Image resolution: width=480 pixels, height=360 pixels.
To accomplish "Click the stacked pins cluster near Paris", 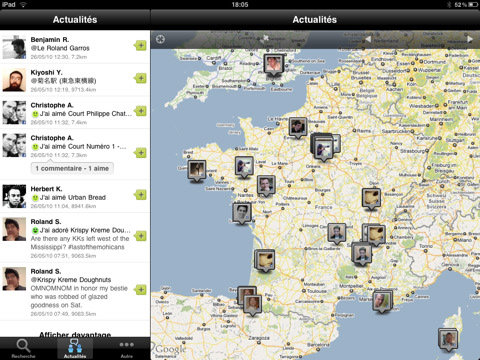I will pos(325,147).
